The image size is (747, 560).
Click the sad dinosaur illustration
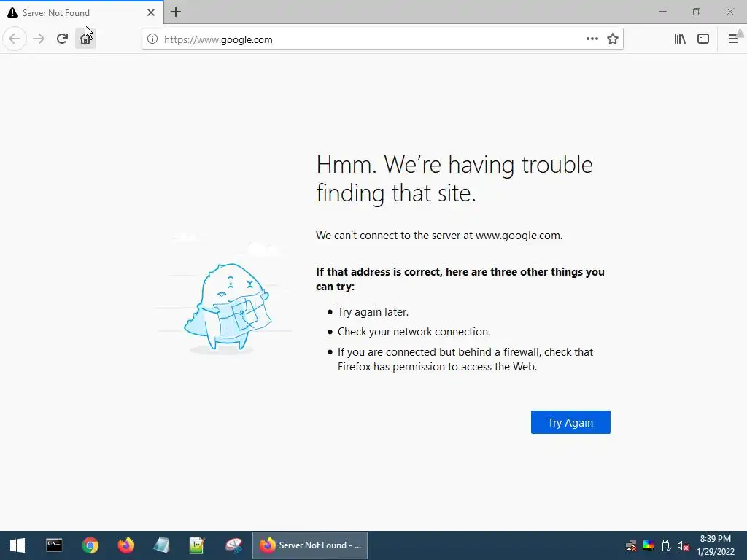pyautogui.click(x=228, y=308)
